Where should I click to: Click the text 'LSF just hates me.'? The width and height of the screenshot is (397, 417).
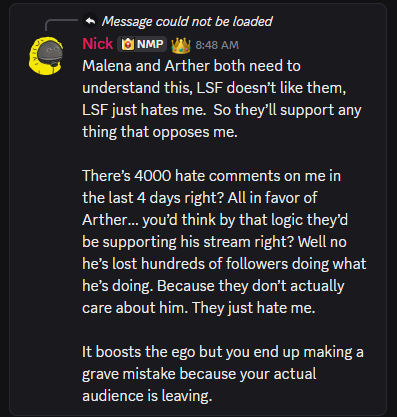144,110
